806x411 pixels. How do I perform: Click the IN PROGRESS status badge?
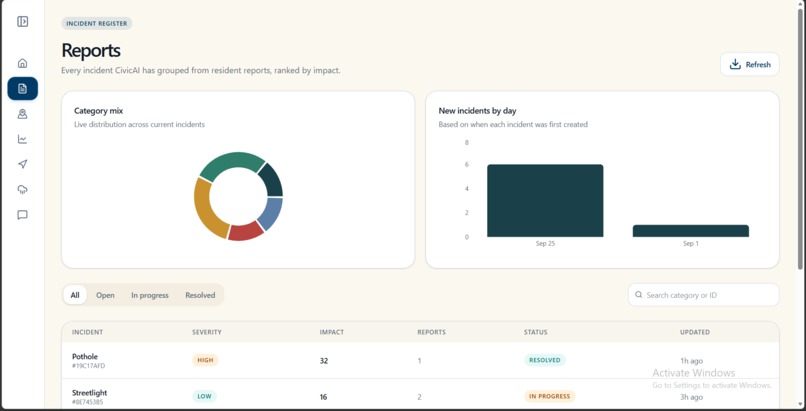549,396
